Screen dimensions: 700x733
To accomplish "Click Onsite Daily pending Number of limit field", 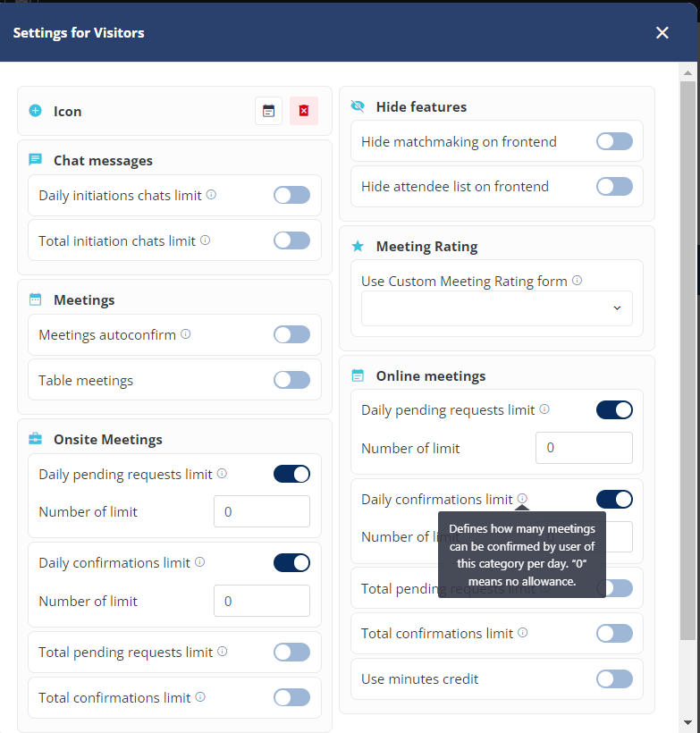I will pos(262,511).
